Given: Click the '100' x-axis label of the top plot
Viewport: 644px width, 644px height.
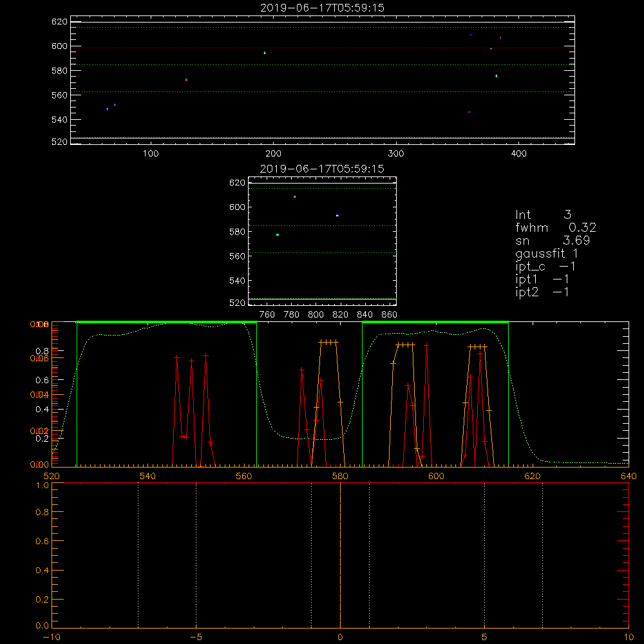Looking at the screenshot, I should coord(151,154).
